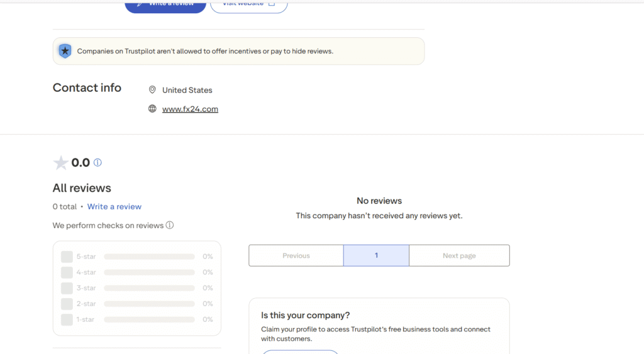
Task: Tick the 3-star filter checkbox
Action: pos(67,288)
